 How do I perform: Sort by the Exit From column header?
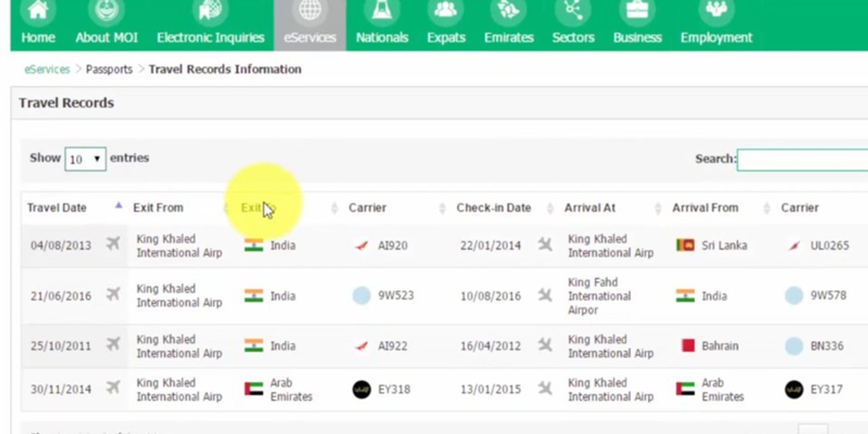coord(158,208)
